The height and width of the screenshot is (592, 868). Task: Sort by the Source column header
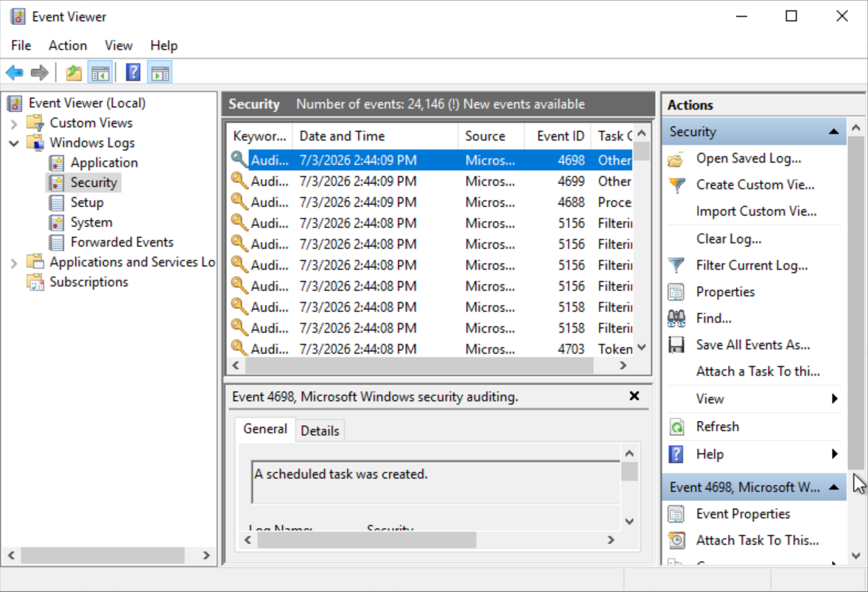point(491,136)
